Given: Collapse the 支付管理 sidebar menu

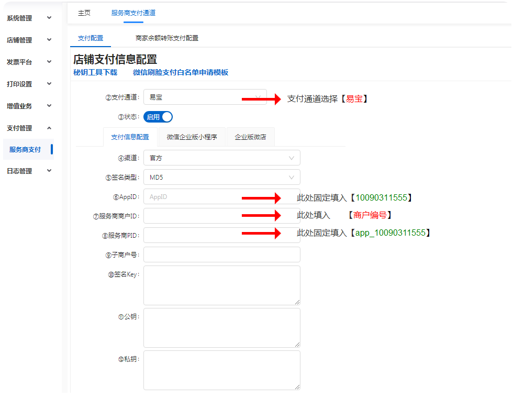Looking at the screenshot, I should tap(29, 128).
